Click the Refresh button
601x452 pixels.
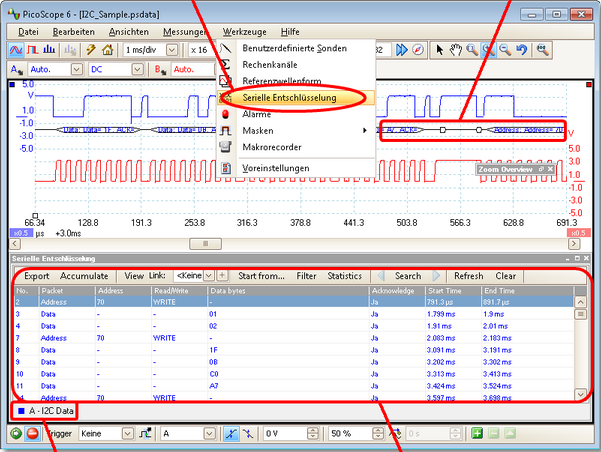tap(468, 276)
